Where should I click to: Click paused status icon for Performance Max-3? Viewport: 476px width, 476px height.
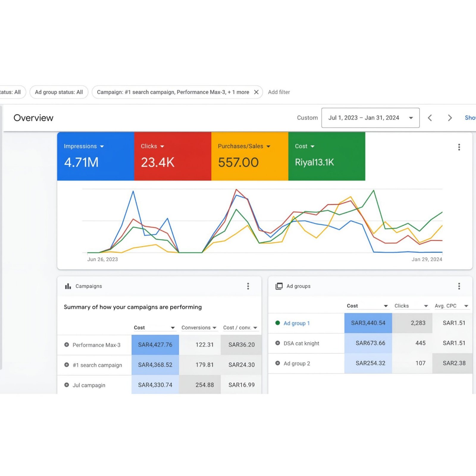pyautogui.click(x=67, y=345)
